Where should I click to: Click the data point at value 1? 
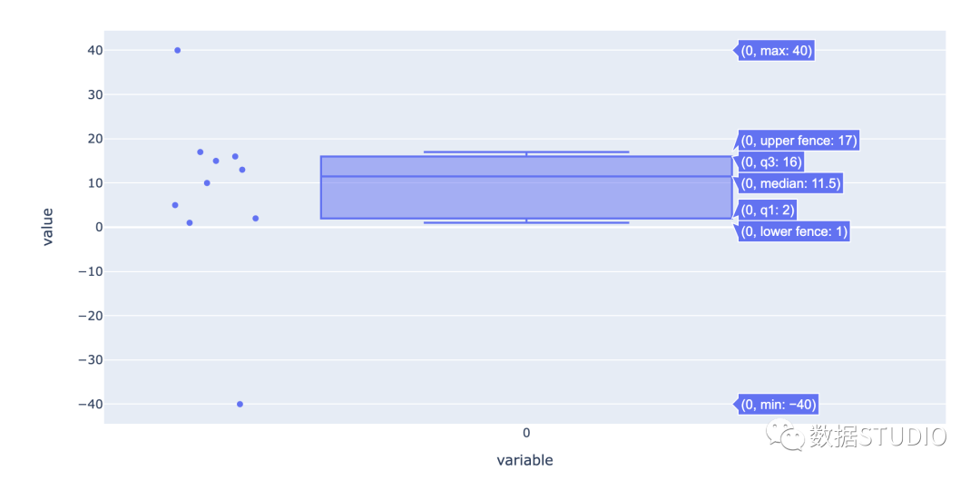190,222
